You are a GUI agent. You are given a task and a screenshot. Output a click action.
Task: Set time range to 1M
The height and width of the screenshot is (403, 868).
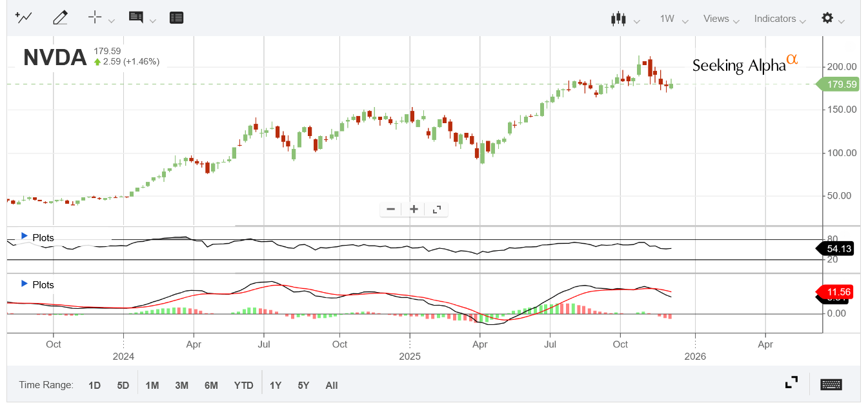[x=152, y=385]
